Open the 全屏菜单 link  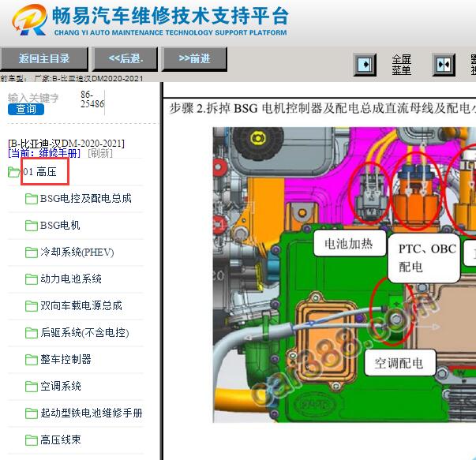(x=401, y=65)
